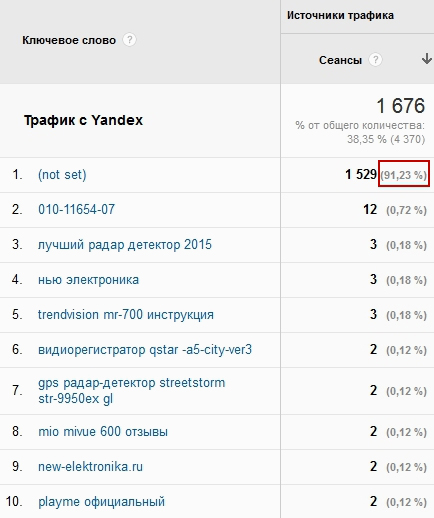Open keyword mio mivue 600 отзывы
The width and height of the screenshot is (434, 518).
[x=103, y=431]
